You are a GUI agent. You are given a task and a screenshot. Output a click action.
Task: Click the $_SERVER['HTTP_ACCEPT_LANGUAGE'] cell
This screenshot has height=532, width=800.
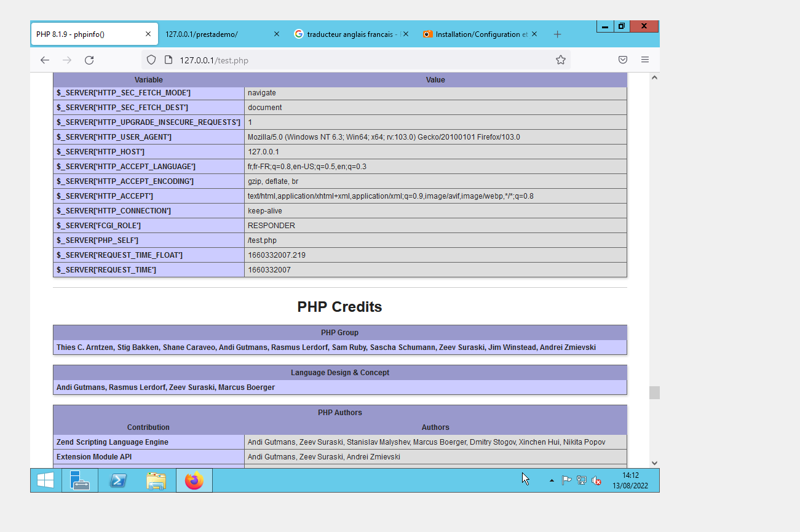coord(149,167)
